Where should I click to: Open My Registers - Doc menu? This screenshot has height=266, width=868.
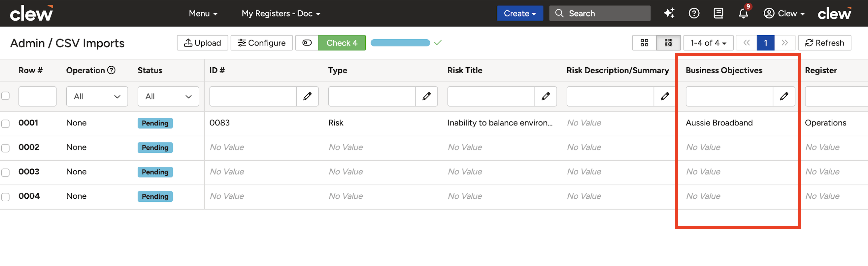tap(281, 14)
